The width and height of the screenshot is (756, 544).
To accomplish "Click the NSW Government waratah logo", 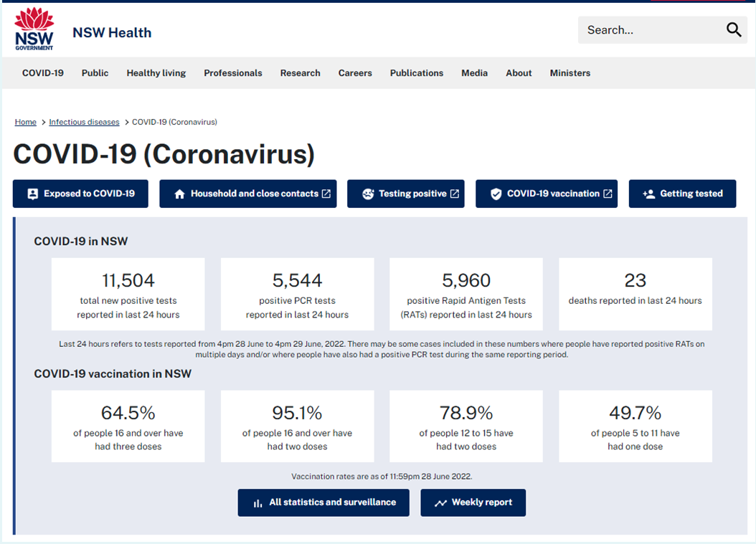I will click(34, 29).
